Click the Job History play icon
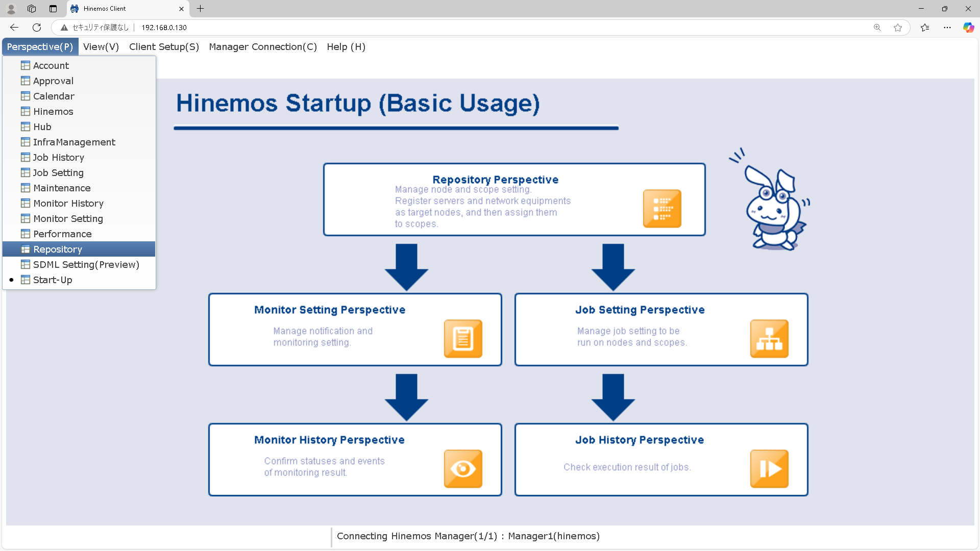This screenshot has height=551, width=980. tap(769, 469)
